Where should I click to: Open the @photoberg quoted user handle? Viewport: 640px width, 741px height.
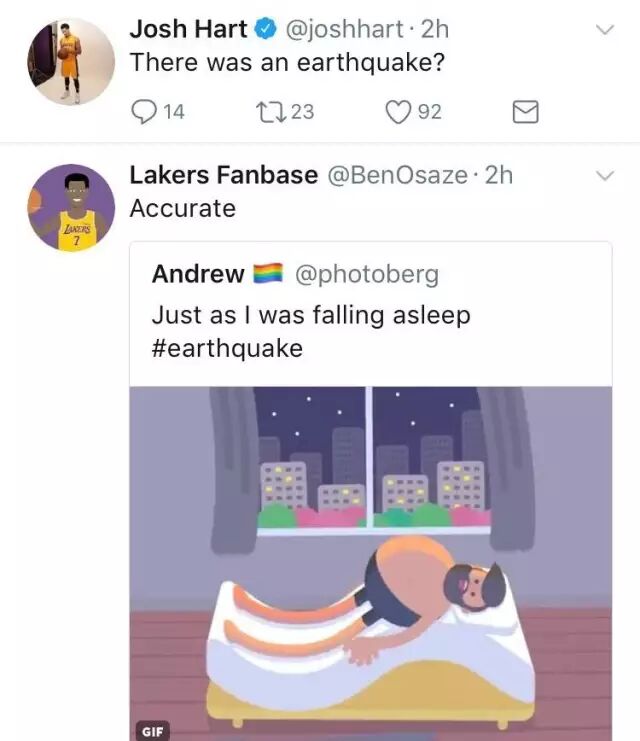click(x=367, y=275)
